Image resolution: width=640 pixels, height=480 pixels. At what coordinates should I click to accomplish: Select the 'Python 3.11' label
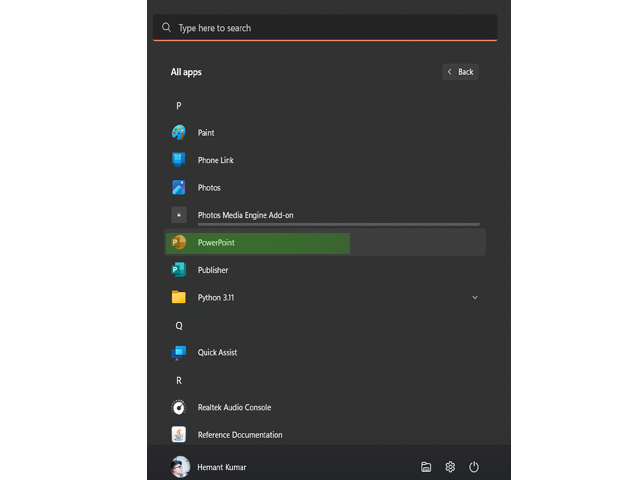click(x=216, y=298)
